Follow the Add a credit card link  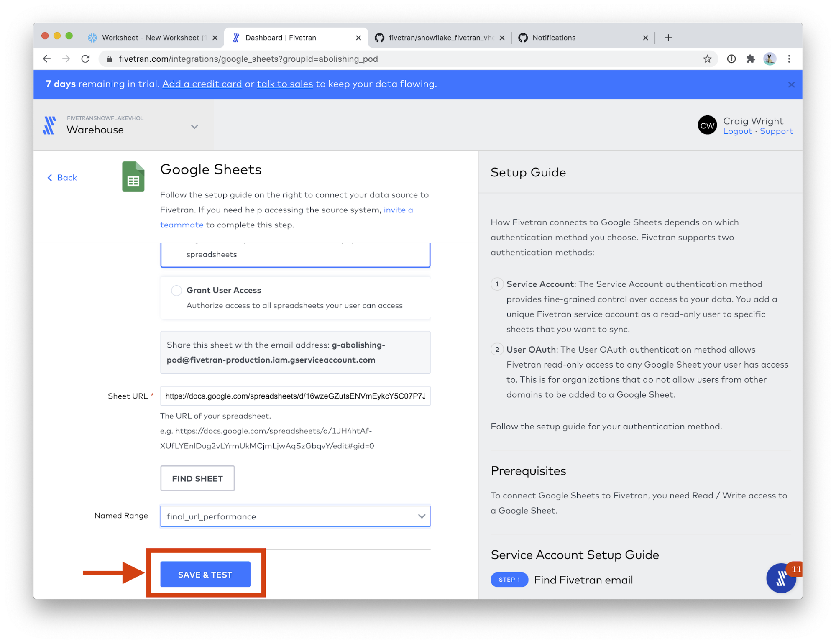(x=202, y=84)
